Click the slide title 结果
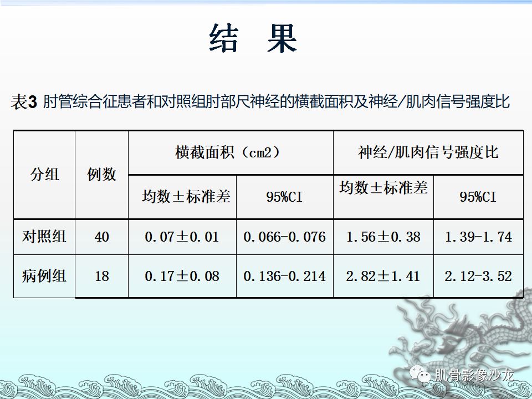 tap(253, 38)
